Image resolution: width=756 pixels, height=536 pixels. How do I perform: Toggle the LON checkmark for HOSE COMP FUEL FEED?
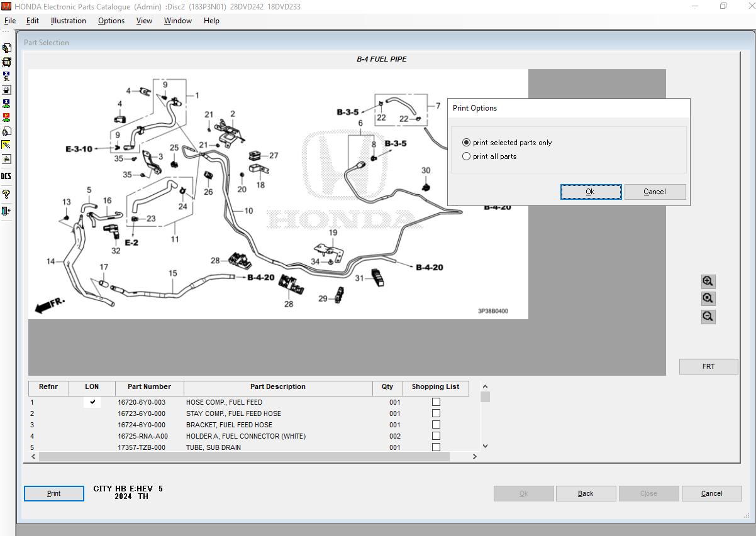point(92,402)
